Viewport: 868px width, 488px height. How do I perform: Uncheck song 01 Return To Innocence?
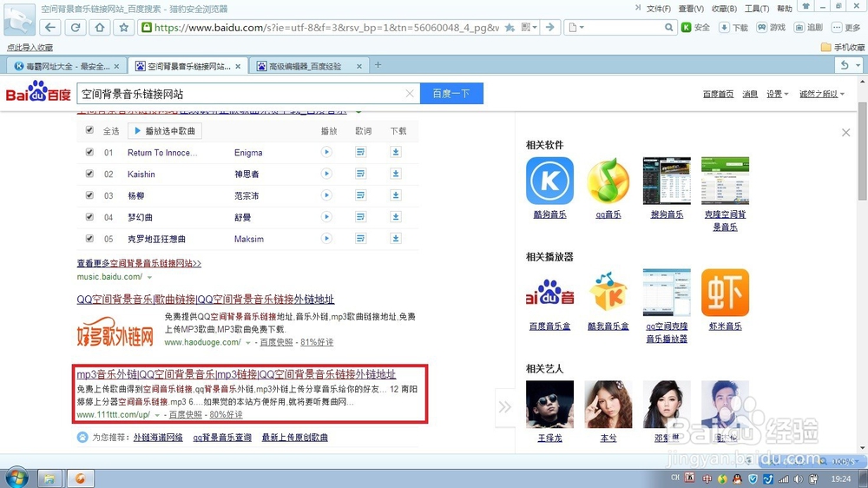click(89, 152)
